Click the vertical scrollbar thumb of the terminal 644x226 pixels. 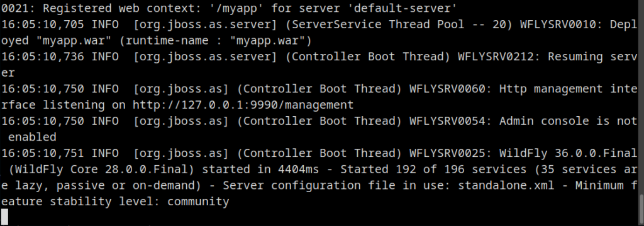click(x=641, y=208)
